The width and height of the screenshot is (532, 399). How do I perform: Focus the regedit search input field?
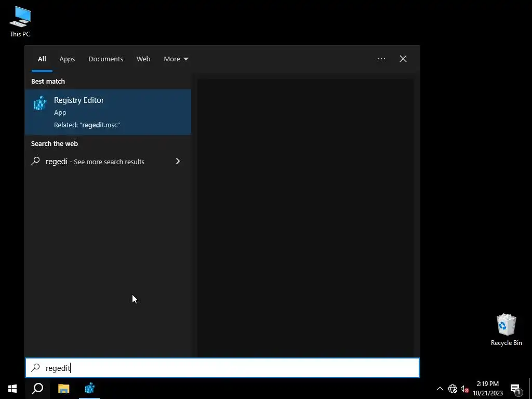222,368
